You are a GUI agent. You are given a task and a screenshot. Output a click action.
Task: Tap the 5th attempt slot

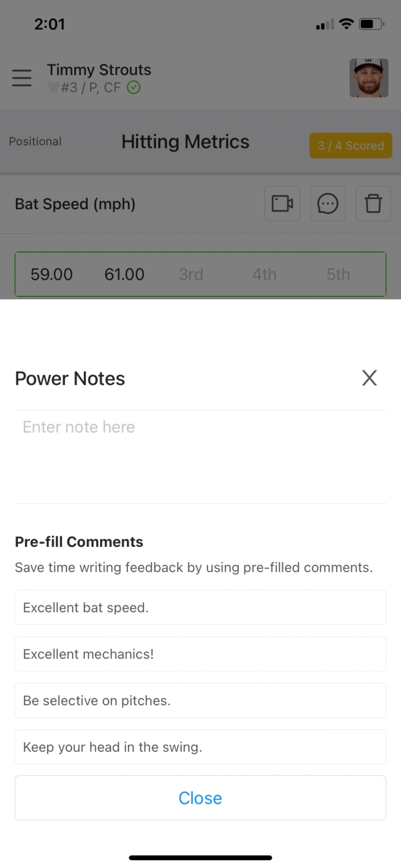click(x=338, y=274)
